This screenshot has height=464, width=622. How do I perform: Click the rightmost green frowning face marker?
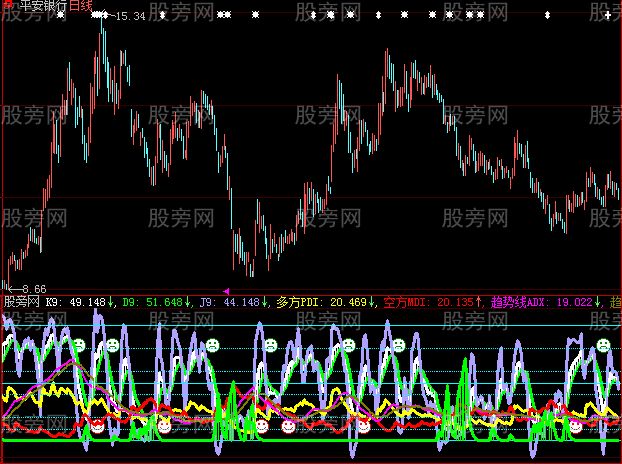pos(603,346)
